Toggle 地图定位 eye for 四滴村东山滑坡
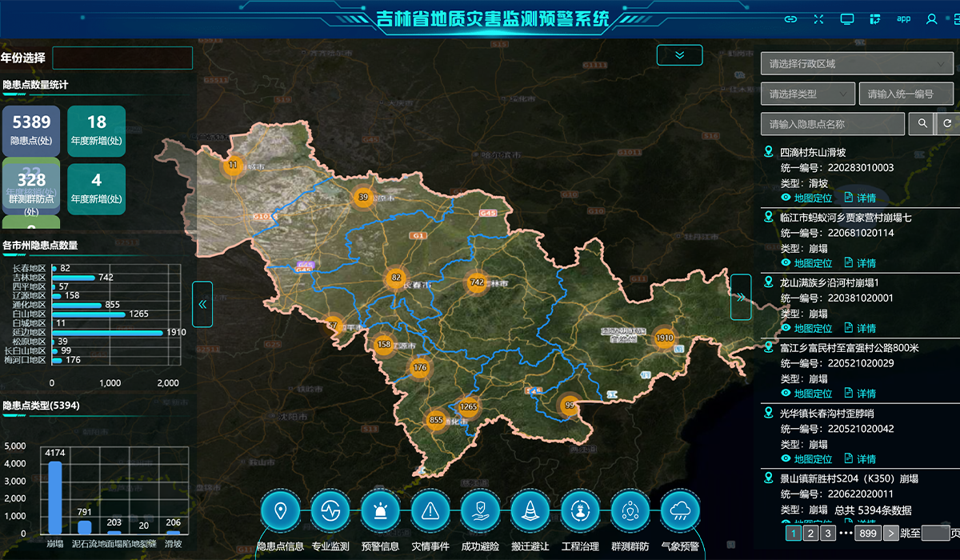The width and height of the screenshot is (960, 560). (x=786, y=198)
